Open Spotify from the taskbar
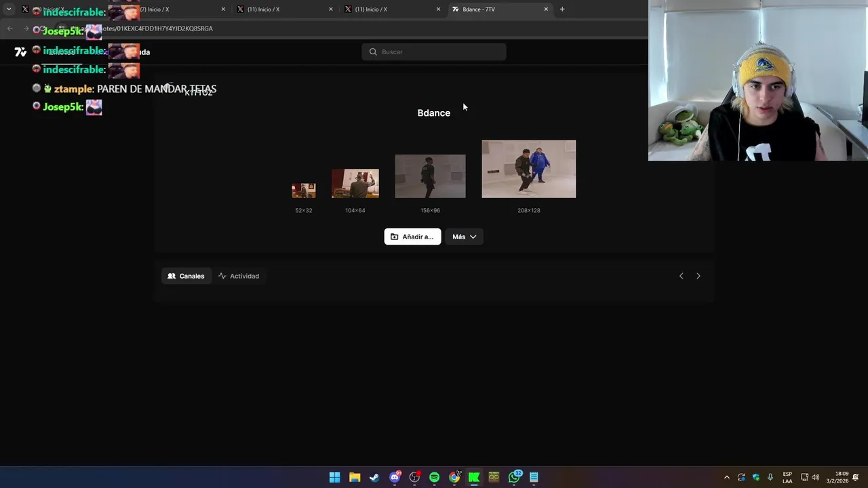Screen dimensions: 868x488 click(x=435, y=477)
